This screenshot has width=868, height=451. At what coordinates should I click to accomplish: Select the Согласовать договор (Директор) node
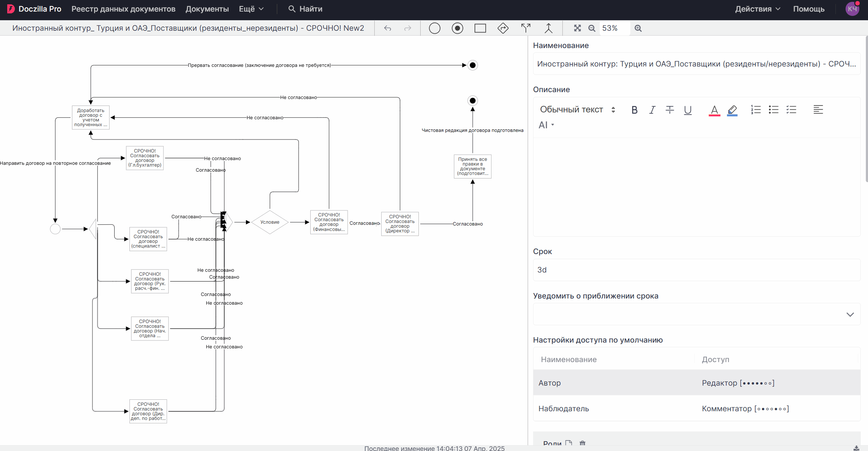click(x=400, y=224)
